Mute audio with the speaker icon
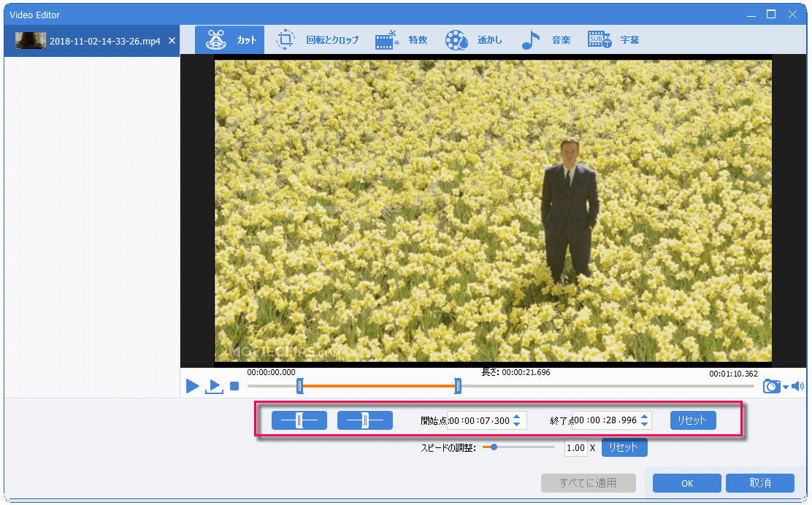Viewport: 812px width, 505px height. (x=798, y=386)
